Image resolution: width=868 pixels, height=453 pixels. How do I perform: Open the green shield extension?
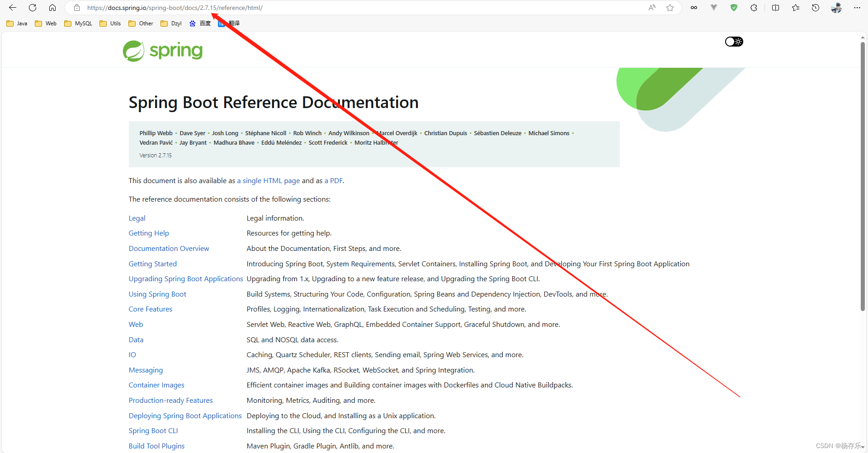point(734,8)
